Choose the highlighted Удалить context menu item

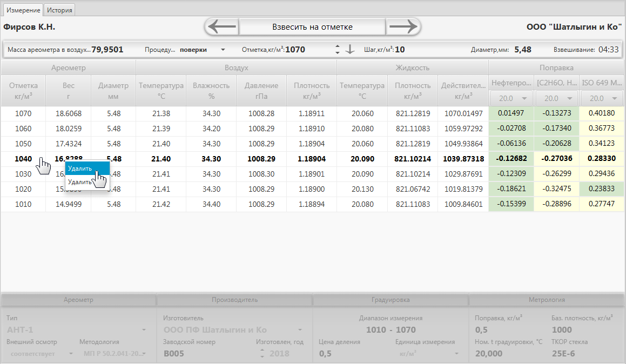(87, 168)
